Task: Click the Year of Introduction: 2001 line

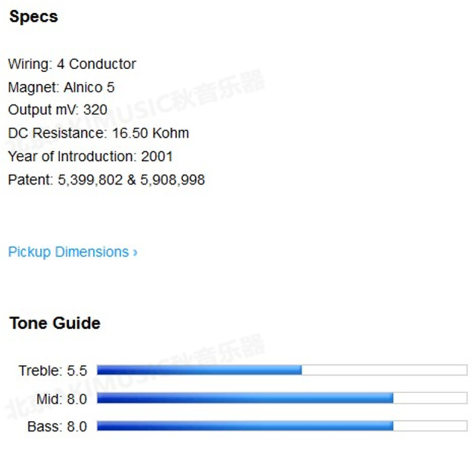Action: (x=90, y=157)
